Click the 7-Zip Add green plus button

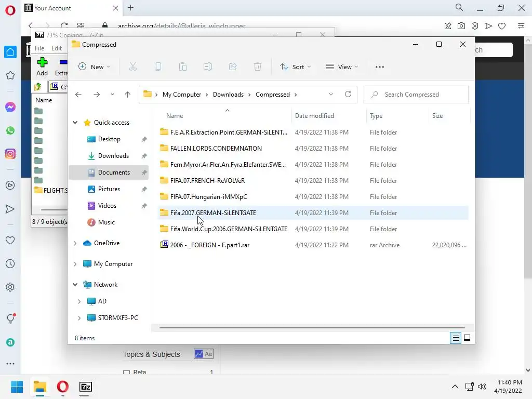click(x=42, y=66)
